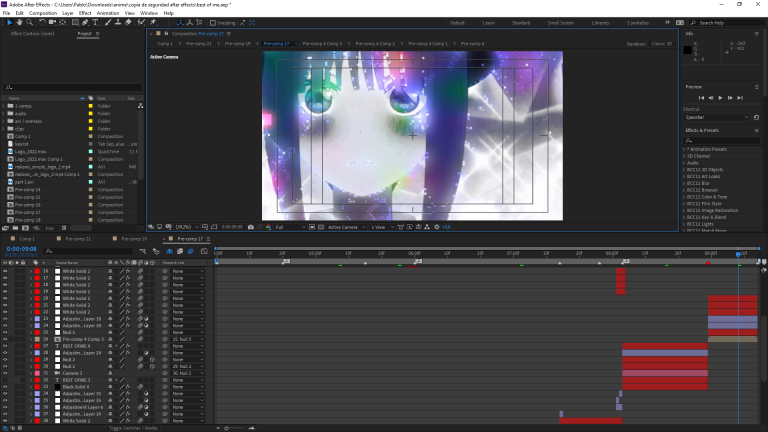Jump to first frame in Preview panel
768x432 pixels.
(701, 98)
